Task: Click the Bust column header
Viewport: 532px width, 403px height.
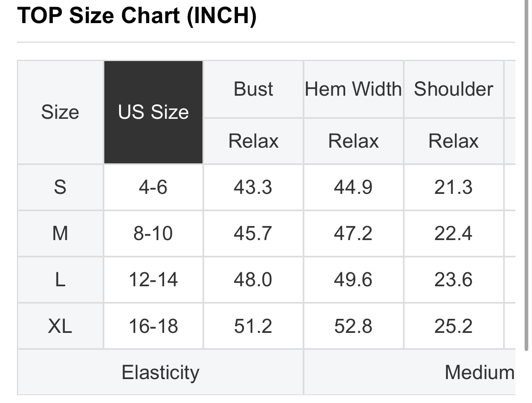Action: (253, 89)
